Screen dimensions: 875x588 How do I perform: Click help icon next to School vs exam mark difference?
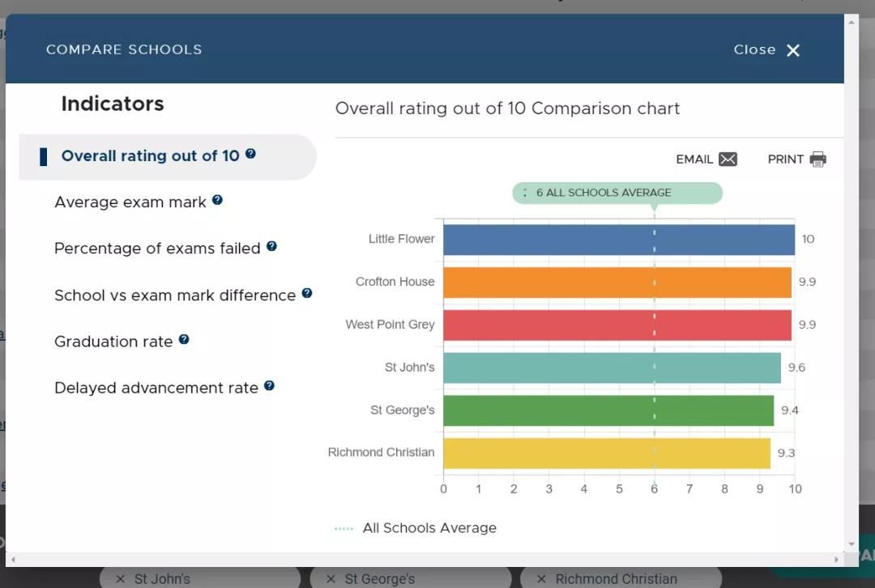click(307, 293)
